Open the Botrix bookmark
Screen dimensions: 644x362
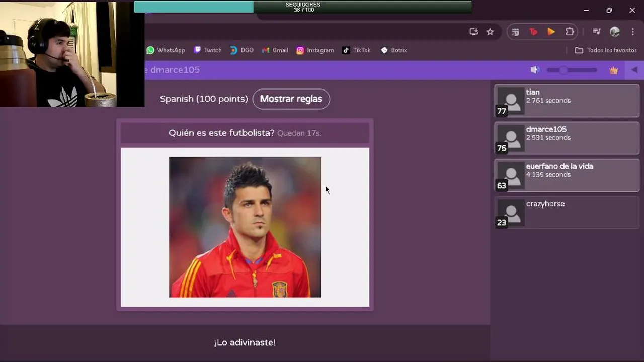[394, 50]
